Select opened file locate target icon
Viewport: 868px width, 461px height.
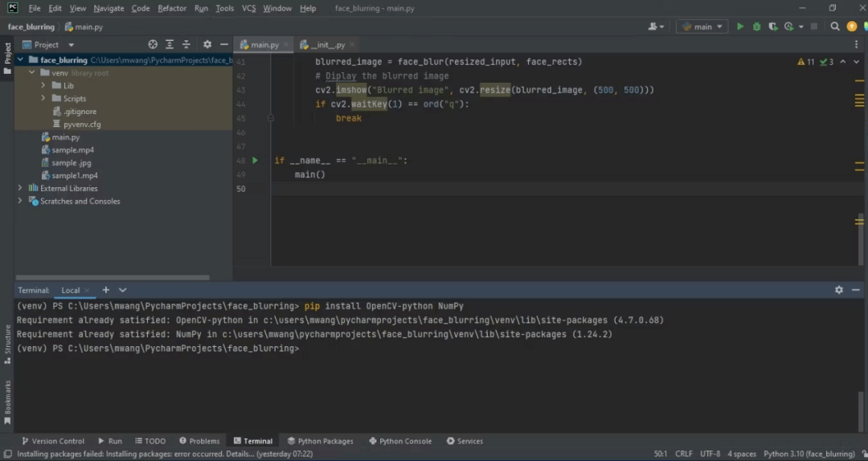pos(153,45)
